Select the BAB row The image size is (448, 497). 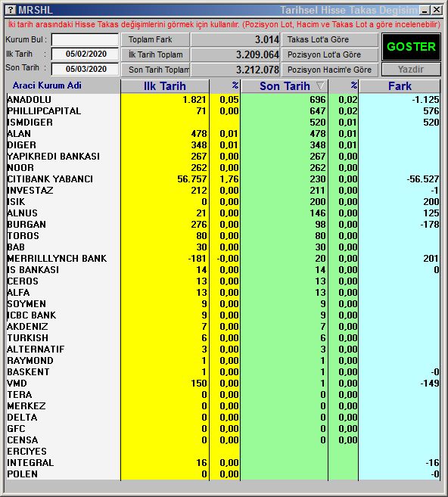pos(223,247)
